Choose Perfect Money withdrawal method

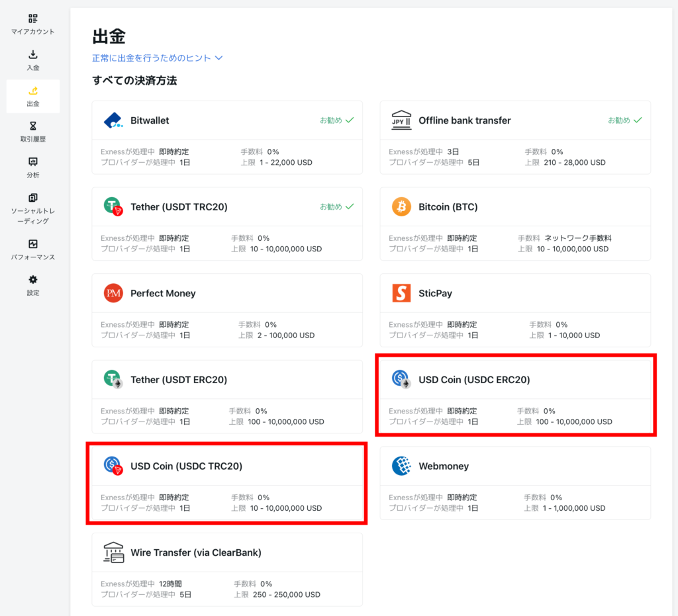(227, 310)
